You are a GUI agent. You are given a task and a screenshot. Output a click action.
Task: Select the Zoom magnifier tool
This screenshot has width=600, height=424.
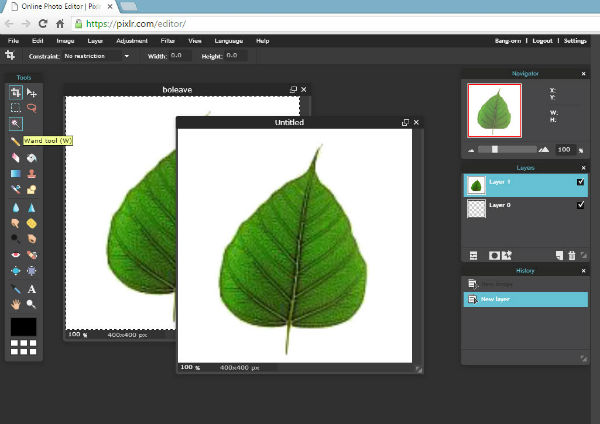tap(32, 305)
